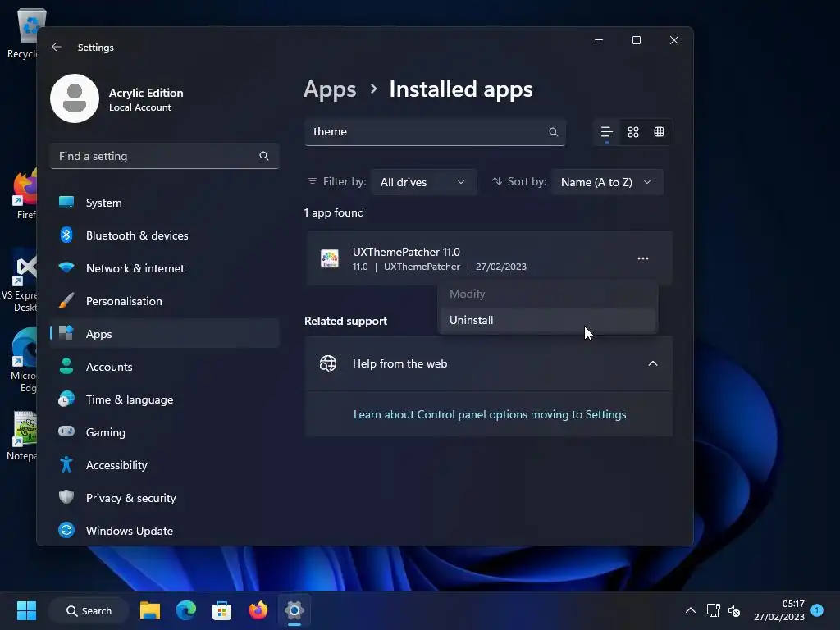This screenshot has width=840, height=630.
Task: Click the network icon in system tray
Action: 713,610
